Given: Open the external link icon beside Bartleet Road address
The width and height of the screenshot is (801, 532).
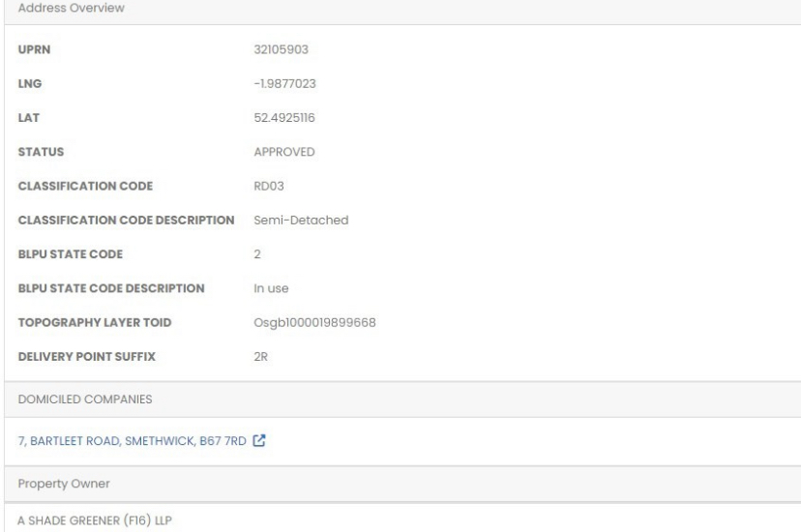Looking at the screenshot, I should pos(259,440).
